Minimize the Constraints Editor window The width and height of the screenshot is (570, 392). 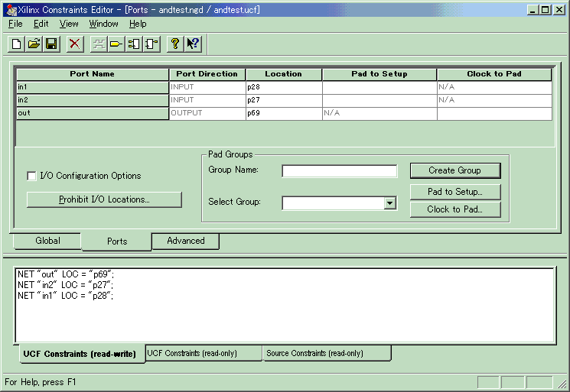533,10
